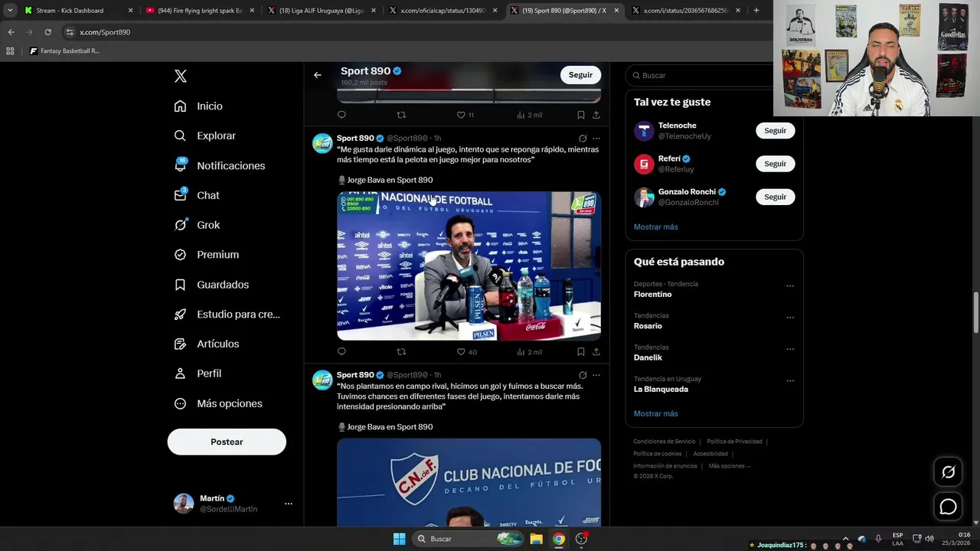Click the Guardados bookmark icon in sidebar
This screenshot has height=551, width=980.
pos(180,285)
